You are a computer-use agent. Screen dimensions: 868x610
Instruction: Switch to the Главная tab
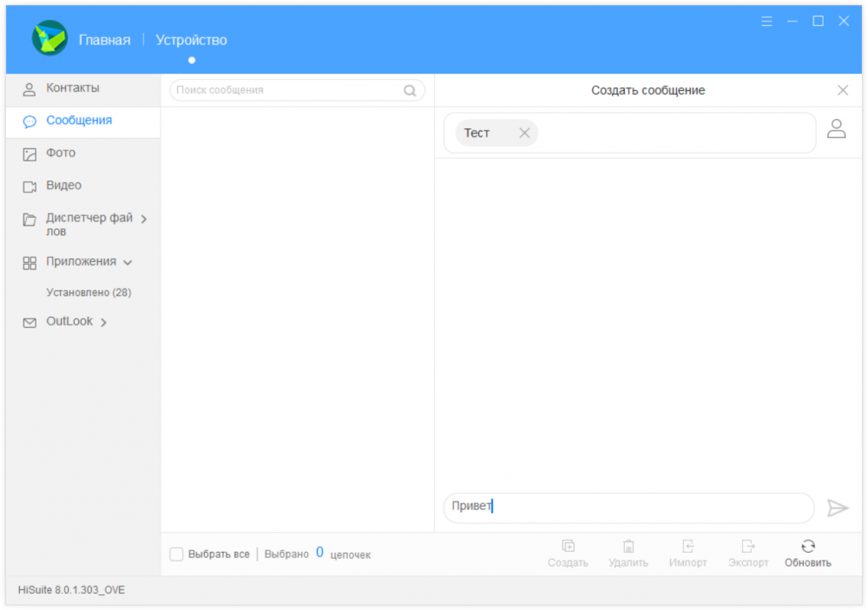[104, 40]
